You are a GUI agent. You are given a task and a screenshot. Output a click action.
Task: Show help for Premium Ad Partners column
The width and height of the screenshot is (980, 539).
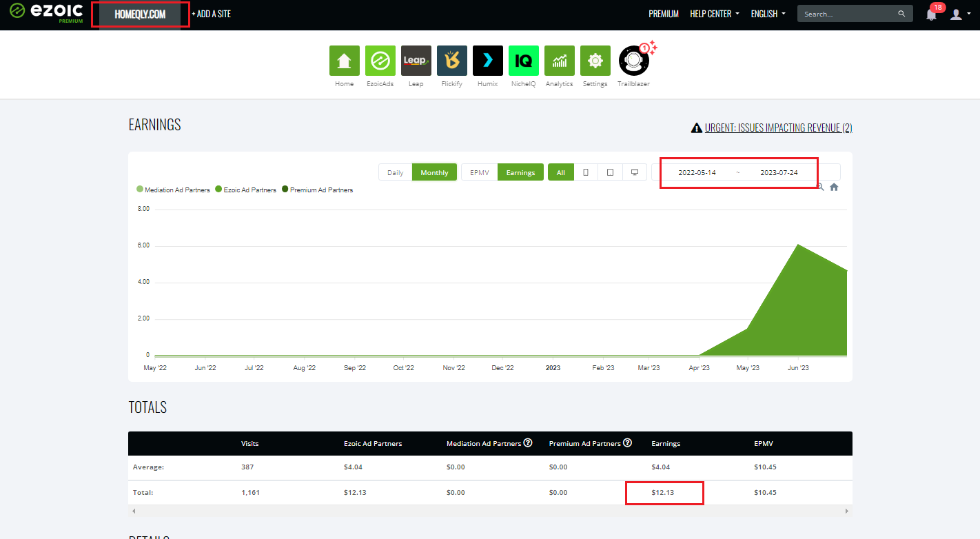628,443
